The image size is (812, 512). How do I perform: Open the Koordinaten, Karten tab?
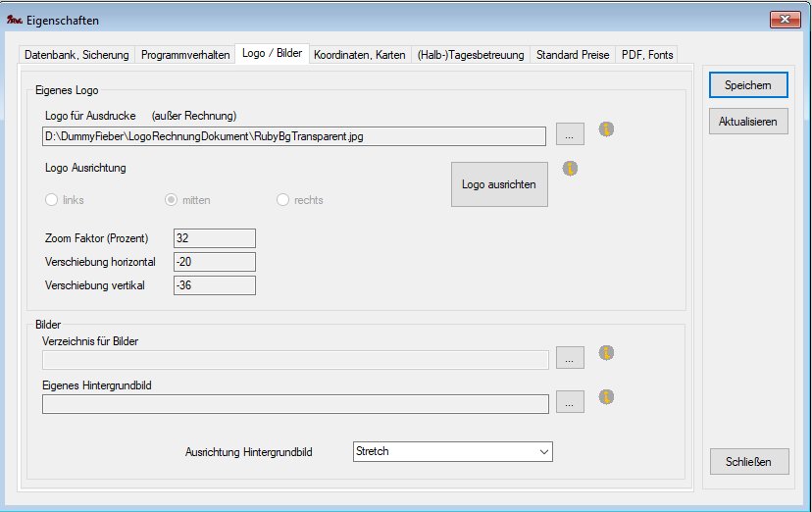pyautogui.click(x=362, y=55)
